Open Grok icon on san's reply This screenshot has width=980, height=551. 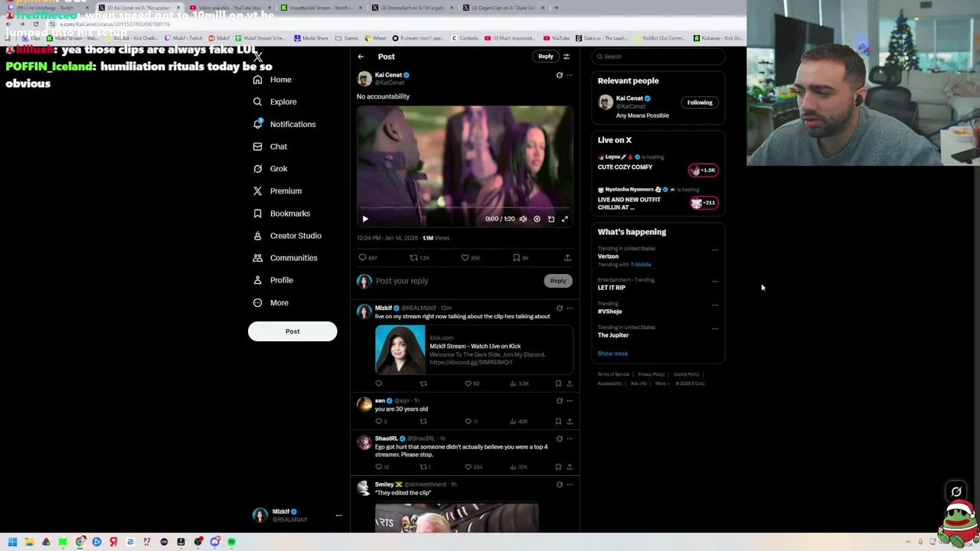pyautogui.click(x=559, y=401)
